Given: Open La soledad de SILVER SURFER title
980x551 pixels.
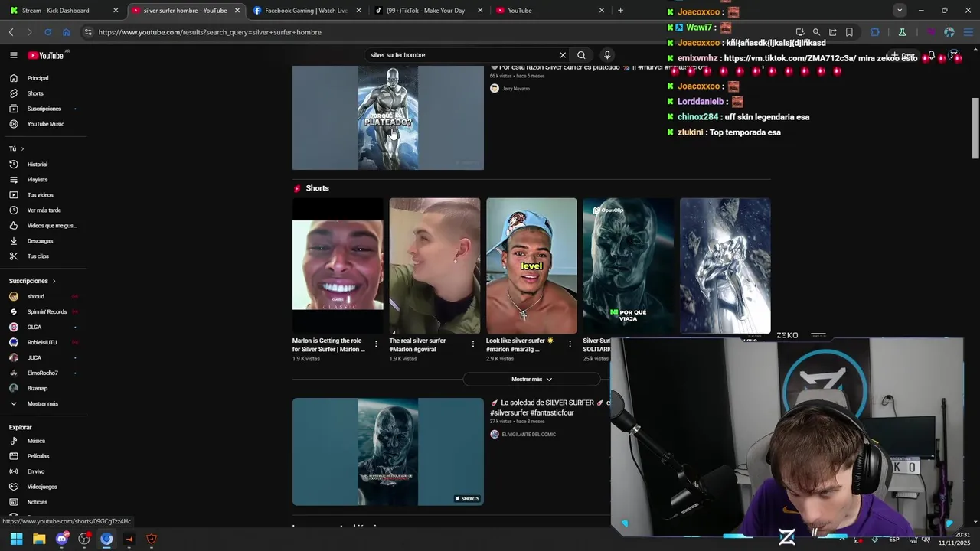Looking at the screenshot, I should tap(550, 408).
